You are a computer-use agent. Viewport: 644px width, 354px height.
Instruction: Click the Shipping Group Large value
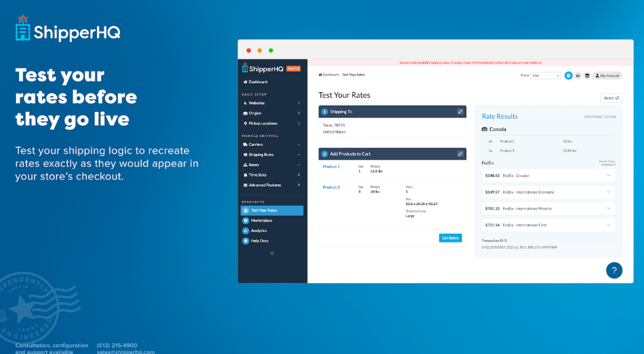pos(410,216)
